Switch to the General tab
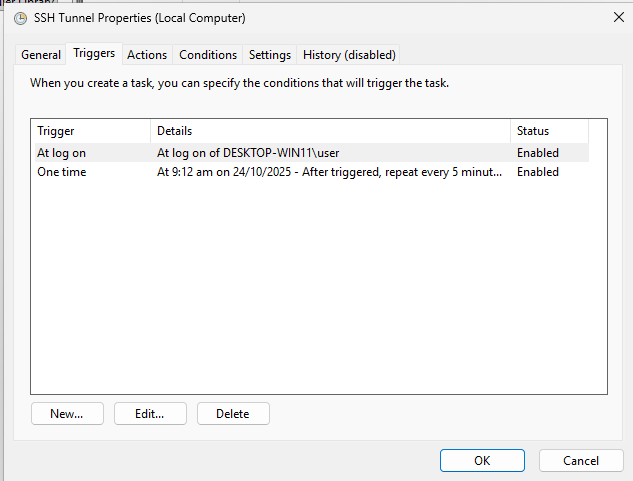The image size is (633, 481). [x=41, y=55]
